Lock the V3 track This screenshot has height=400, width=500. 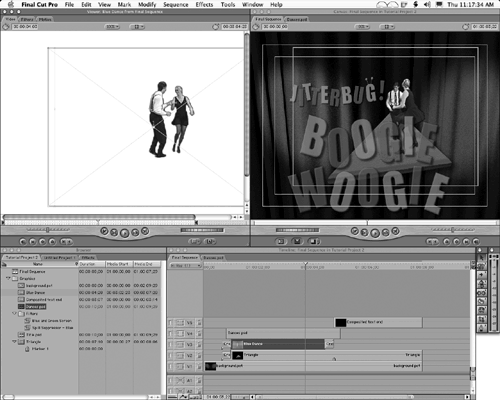(199, 345)
